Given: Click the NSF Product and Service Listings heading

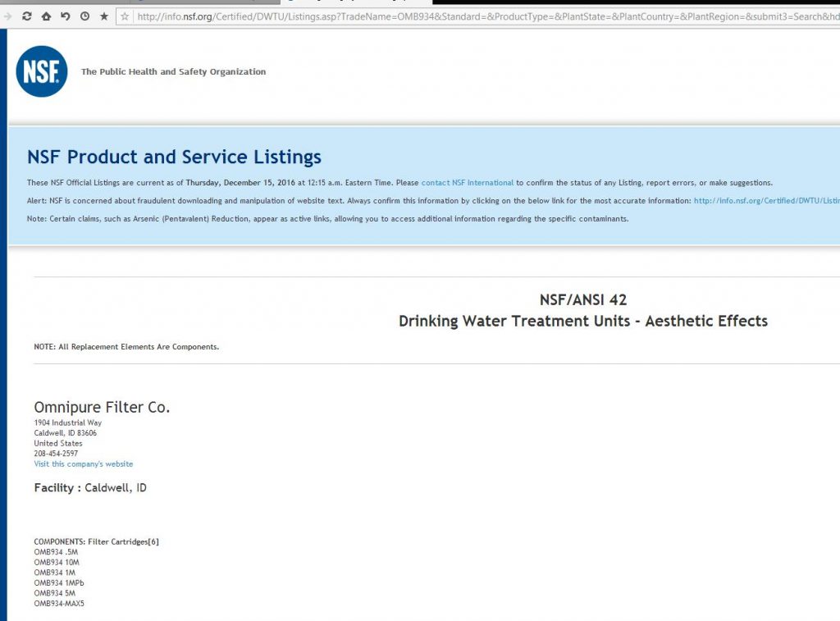Looking at the screenshot, I should tap(174, 157).
